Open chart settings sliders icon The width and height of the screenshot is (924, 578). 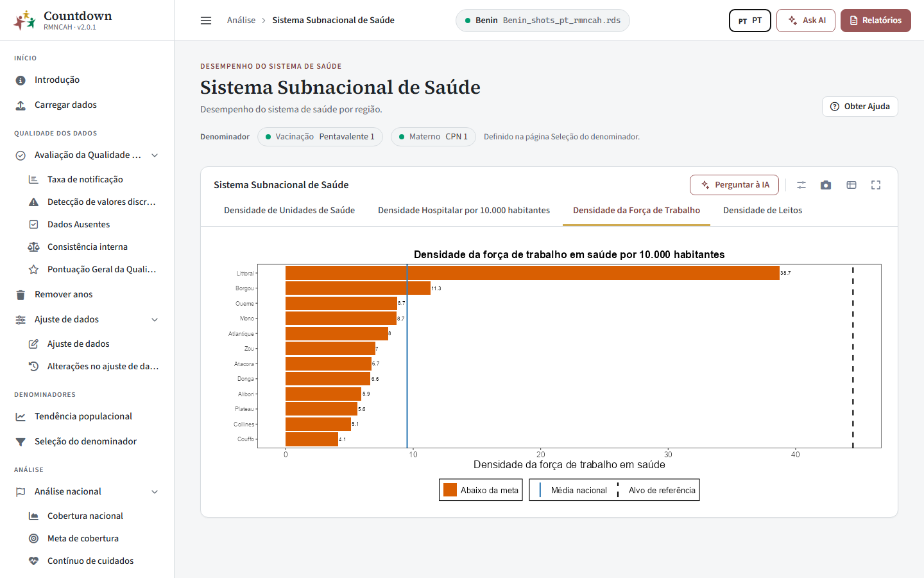point(801,185)
